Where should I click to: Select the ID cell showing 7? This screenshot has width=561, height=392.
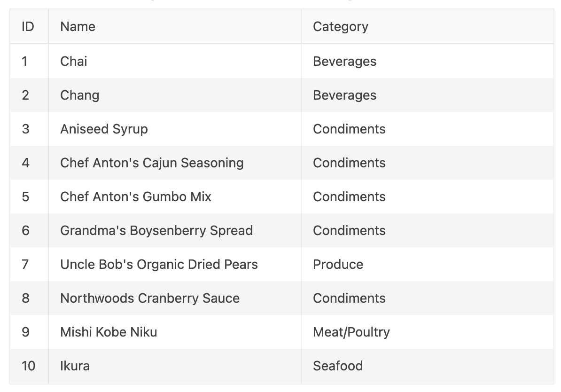(25, 264)
